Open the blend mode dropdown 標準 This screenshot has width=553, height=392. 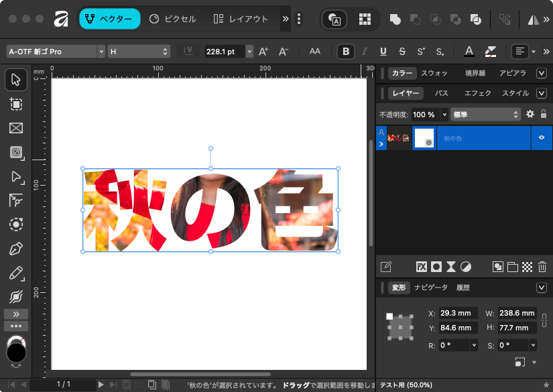click(x=486, y=115)
